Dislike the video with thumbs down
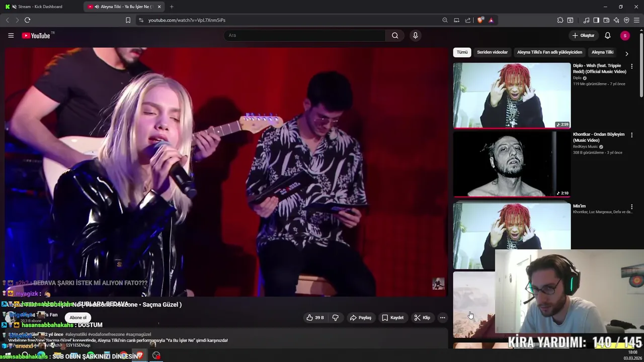The image size is (644, 362). tap(335, 318)
